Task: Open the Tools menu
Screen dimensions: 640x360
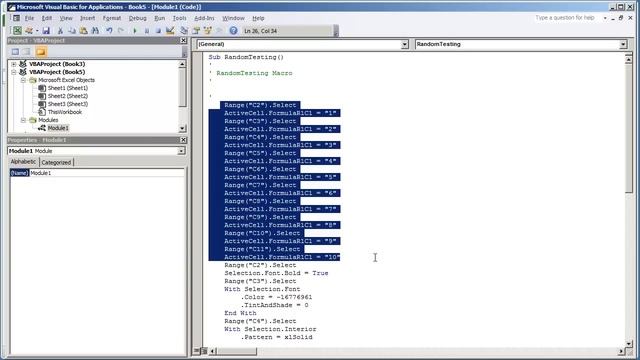Action: [179, 18]
